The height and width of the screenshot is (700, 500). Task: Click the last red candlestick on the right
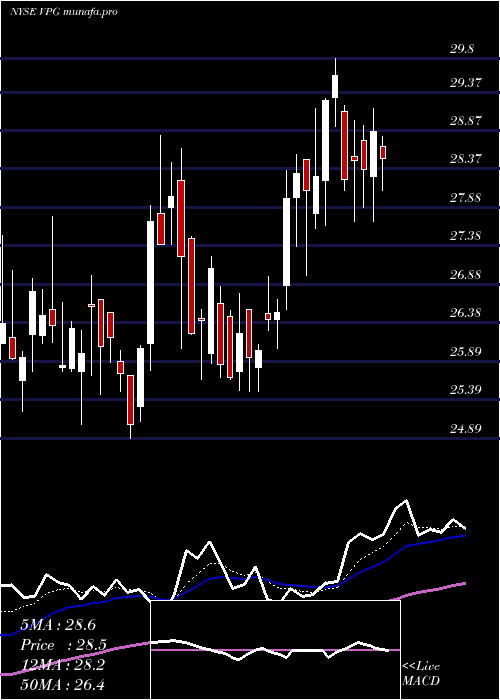point(383,152)
